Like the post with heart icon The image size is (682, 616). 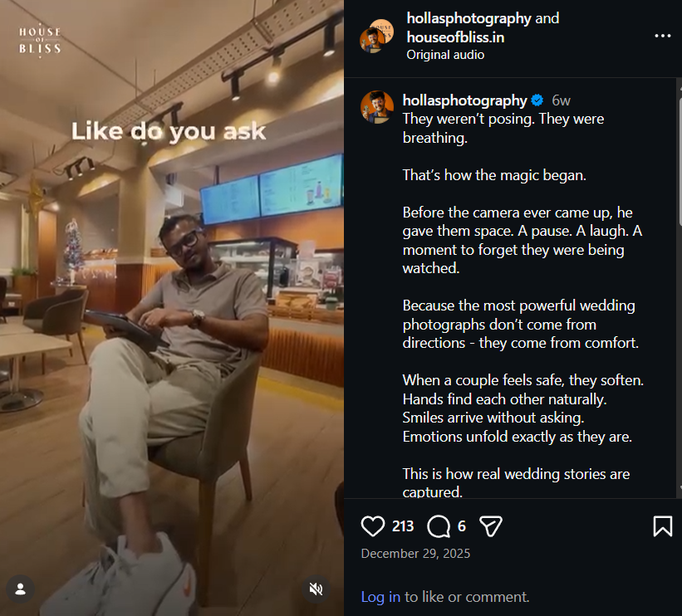click(x=374, y=526)
